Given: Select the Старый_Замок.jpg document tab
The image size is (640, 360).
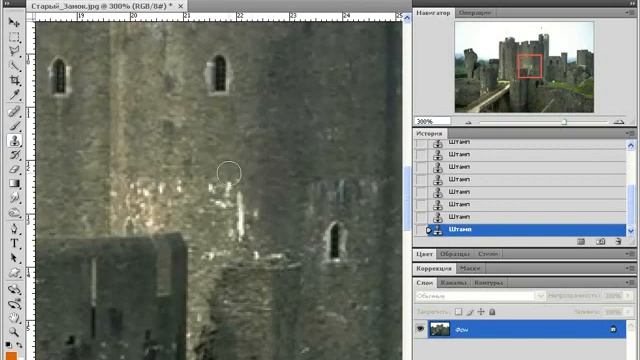Looking at the screenshot, I should click(x=102, y=6).
